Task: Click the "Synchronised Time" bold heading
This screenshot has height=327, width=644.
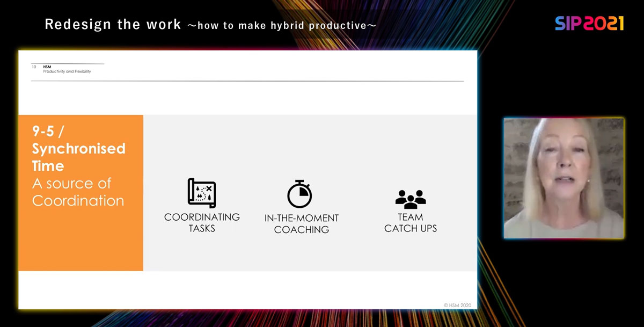Action: (x=78, y=157)
